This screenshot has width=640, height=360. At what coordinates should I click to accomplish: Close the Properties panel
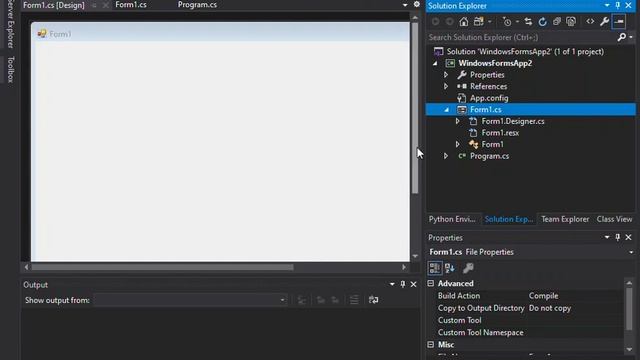629,237
